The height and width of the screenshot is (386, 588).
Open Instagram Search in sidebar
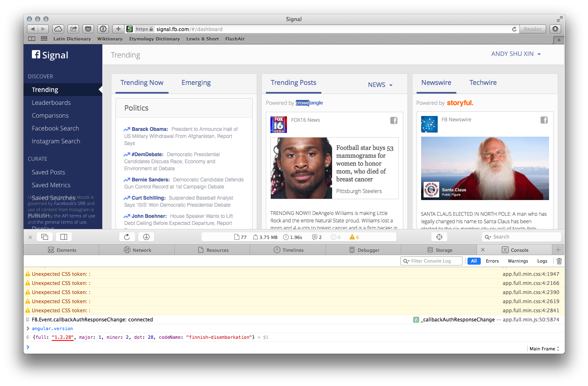(x=56, y=141)
